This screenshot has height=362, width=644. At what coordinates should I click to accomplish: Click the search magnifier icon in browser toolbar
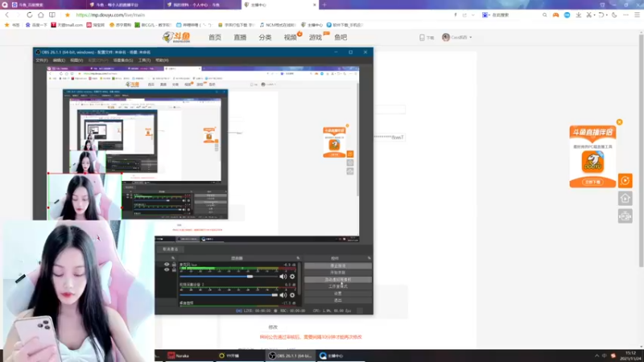545,14
